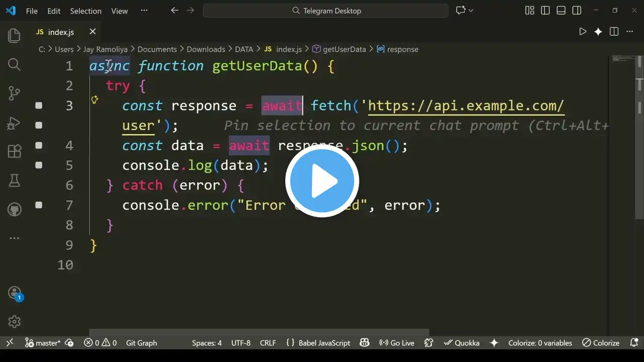Go back with the left arrow
This screenshot has width=644, height=362.
[175, 11]
